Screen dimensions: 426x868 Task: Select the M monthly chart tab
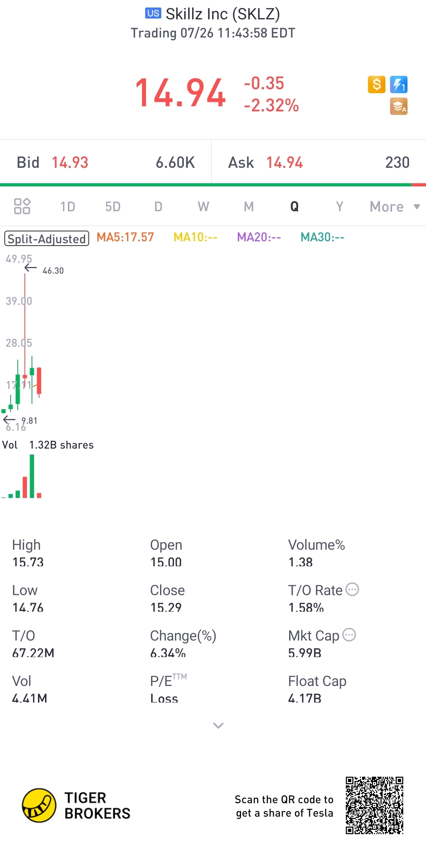(x=249, y=207)
